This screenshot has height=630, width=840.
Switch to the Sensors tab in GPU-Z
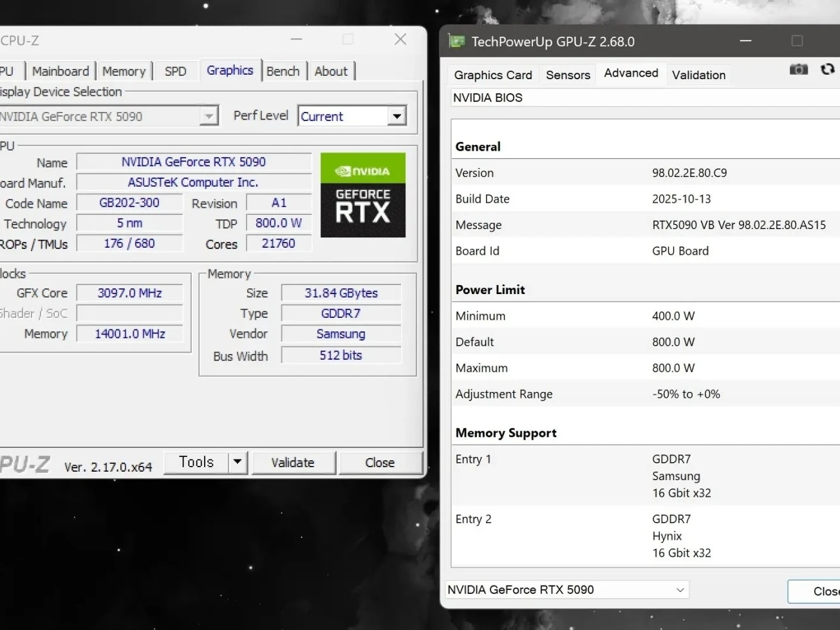(567, 75)
